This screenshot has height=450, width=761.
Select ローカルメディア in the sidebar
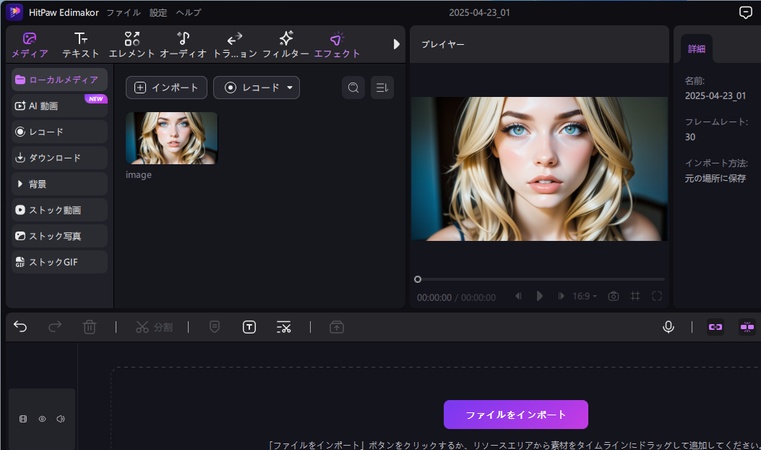coord(60,80)
